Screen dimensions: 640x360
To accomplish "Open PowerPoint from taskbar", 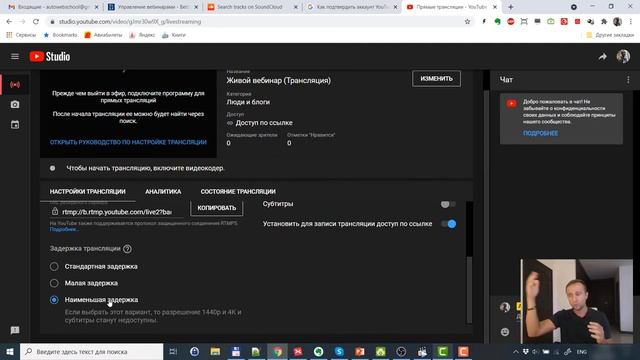I will pos(360,351).
